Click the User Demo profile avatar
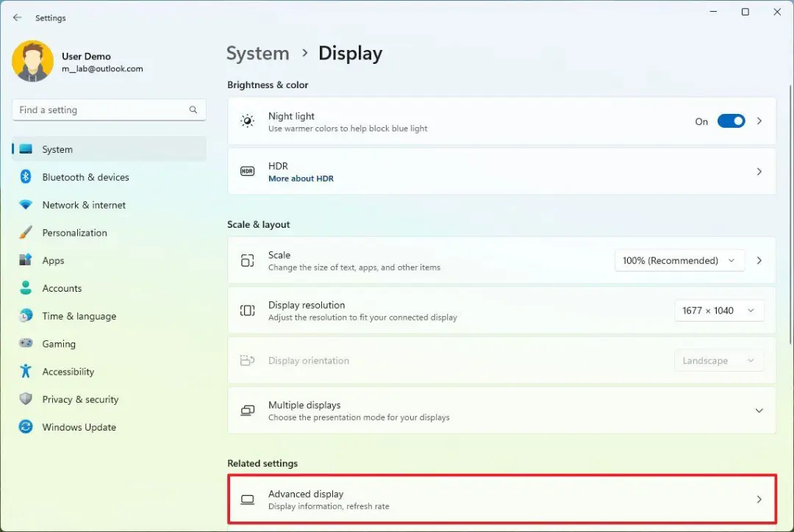Viewport: 794px width, 532px height. [x=32, y=61]
